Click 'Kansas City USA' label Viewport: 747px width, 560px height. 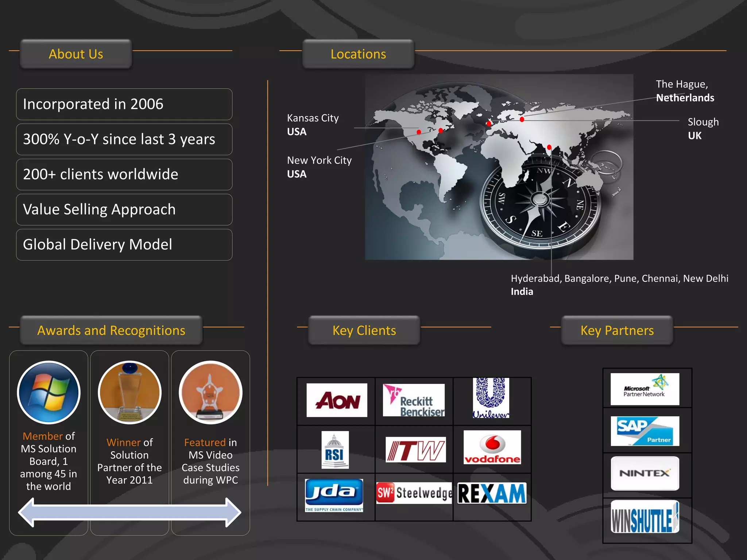pyautogui.click(x=313, y=125)
